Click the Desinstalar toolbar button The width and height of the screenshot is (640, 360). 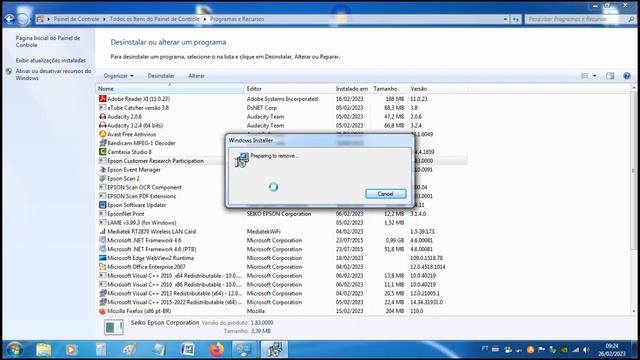161,76
